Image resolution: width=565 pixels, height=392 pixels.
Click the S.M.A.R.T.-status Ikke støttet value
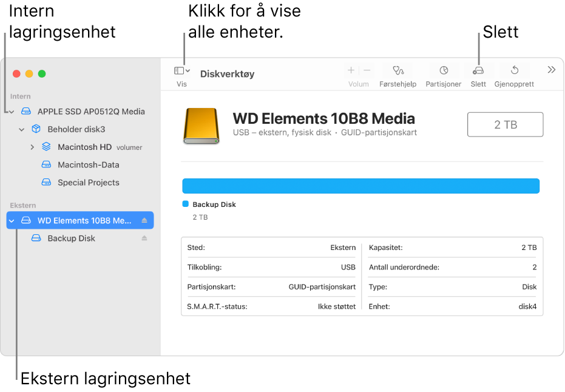pyautogui.click(x=337, y=306)
